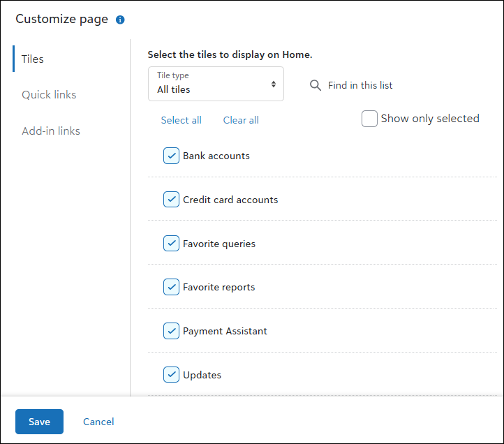Deselect the Payment Assistant tile

[x=171, y=331]
